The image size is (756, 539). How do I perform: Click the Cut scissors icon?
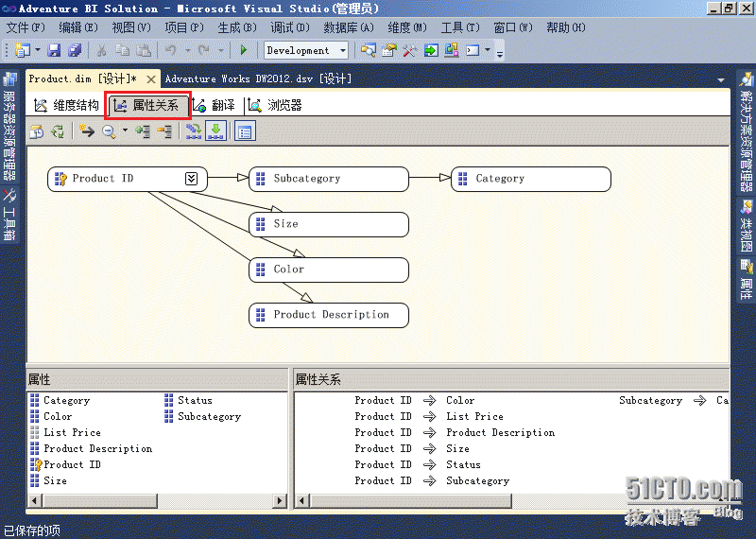101,50
